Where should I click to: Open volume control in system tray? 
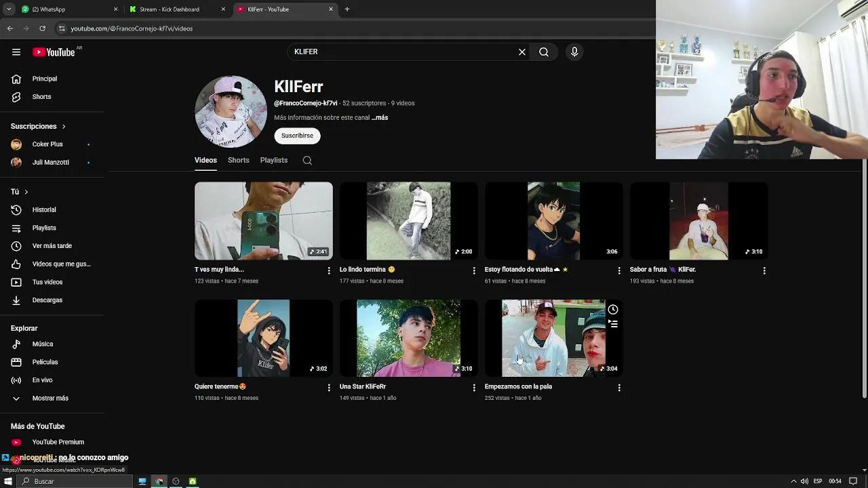coord(804,481)
